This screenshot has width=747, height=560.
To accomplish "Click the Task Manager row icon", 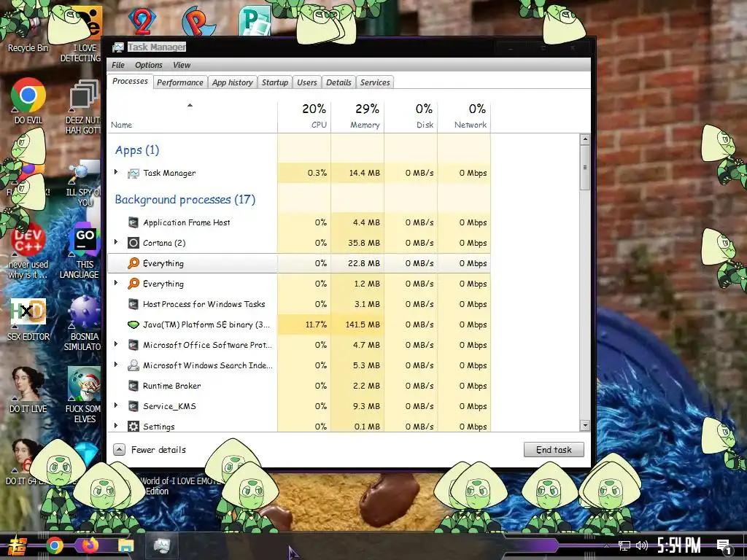I will pyautogui.click(x=133, y=174).
